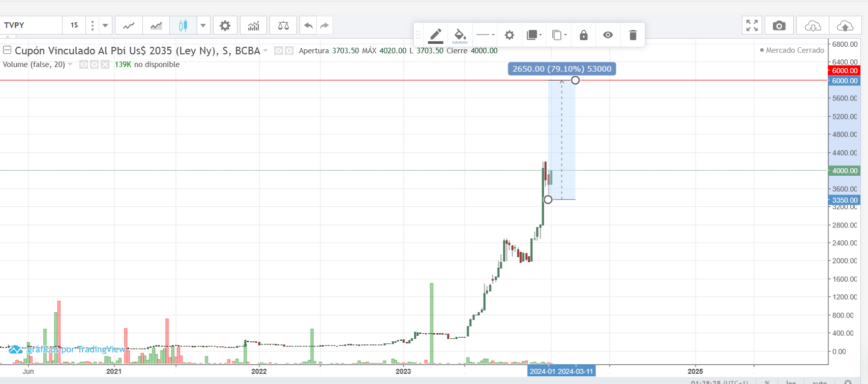Viewport: 868px width, 384px height.
Task: Open chart properties gear in top toolbar
Action: pyautogui.click(x=225, y=25)
